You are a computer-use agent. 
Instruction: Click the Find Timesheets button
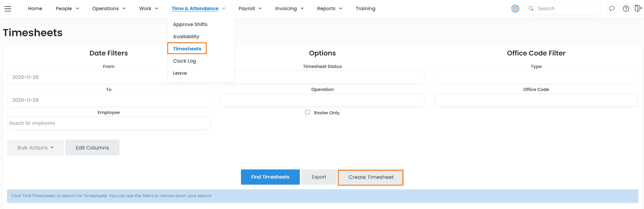coord(270,177)
